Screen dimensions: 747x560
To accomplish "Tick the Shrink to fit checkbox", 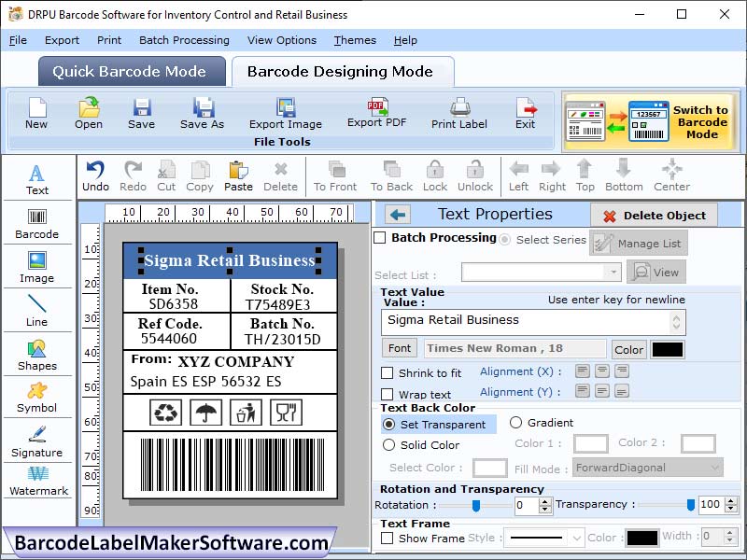I will (x=388, y=372).
